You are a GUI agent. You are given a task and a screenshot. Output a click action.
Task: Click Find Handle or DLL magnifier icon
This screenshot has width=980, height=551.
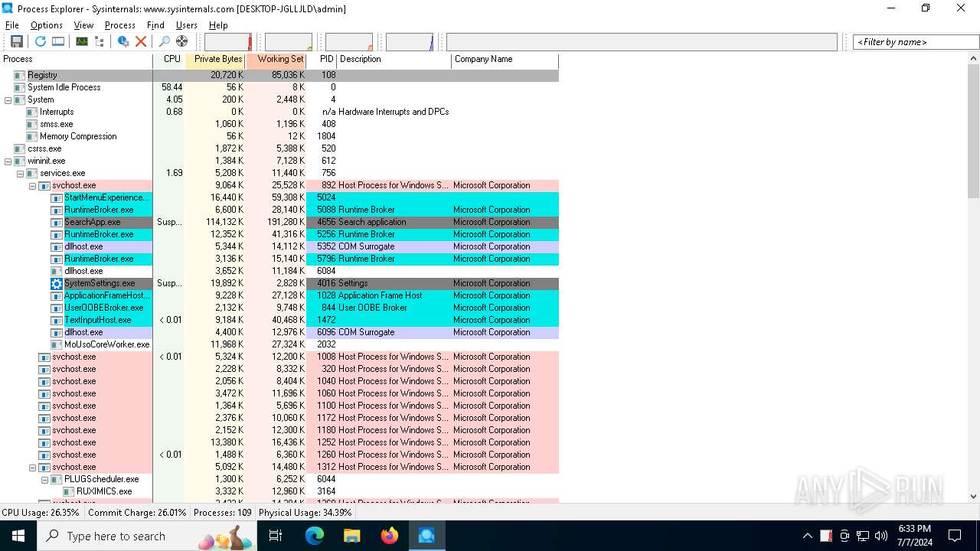click(x=164, y=41)
